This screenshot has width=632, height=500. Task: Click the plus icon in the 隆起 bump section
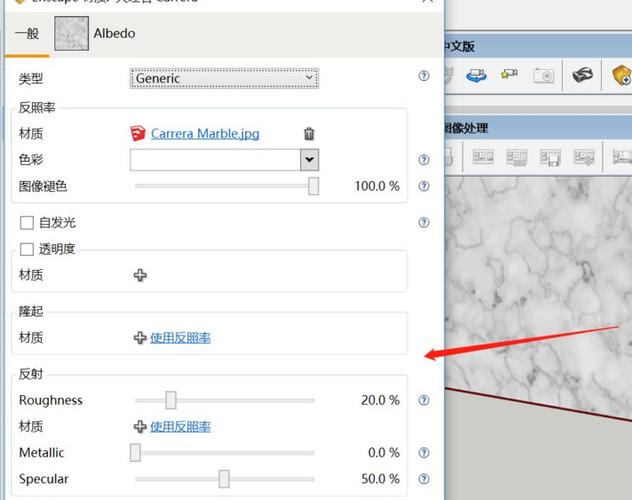point(140,338)
